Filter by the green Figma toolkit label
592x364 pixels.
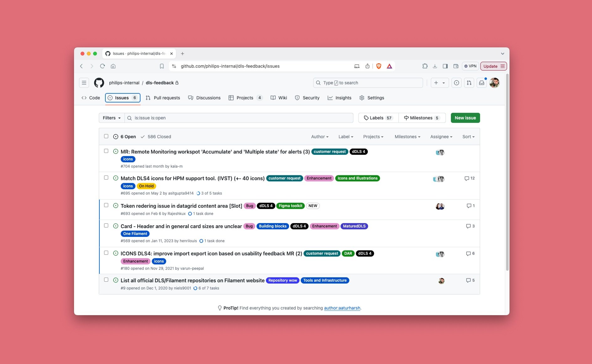coord(291,206)
